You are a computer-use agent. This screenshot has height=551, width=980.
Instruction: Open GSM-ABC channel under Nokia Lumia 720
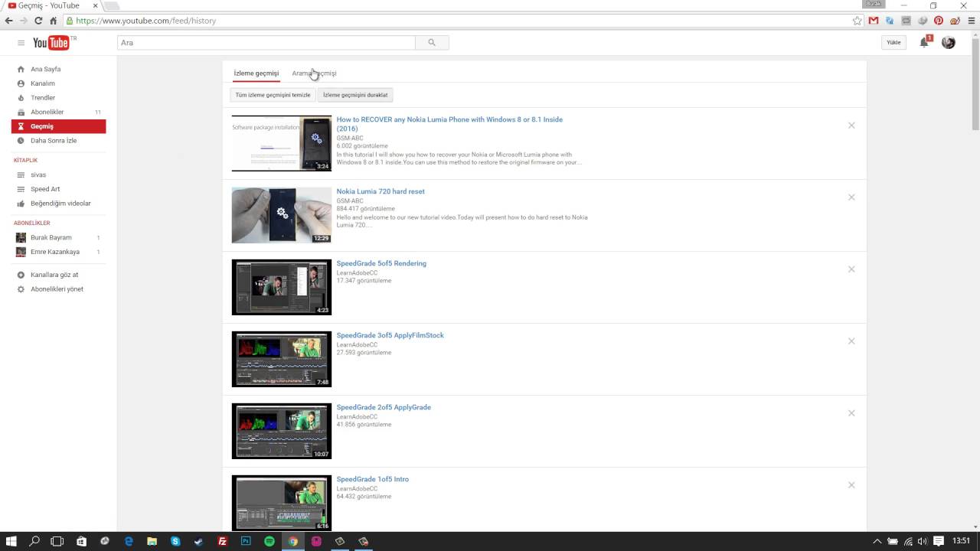click(x=350, y=201)
